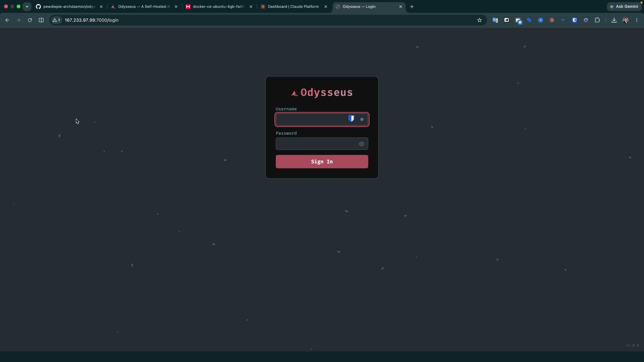Open the blue tag extension icon
The image size is (644, 362).
[529, 20]
